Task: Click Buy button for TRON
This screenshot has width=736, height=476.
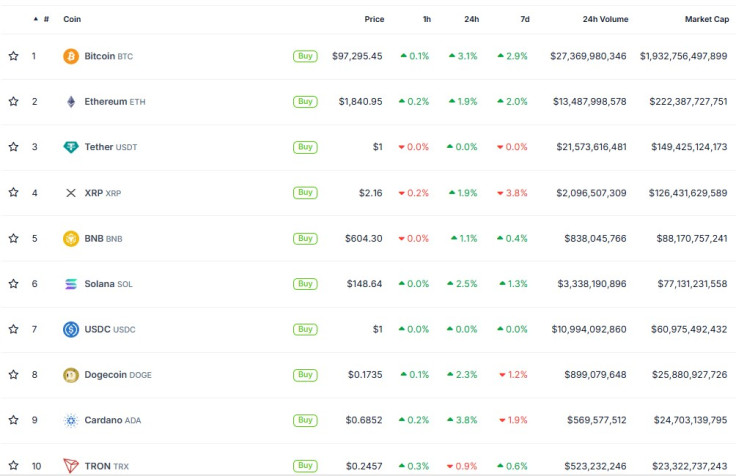Action: pyautogui.click(x=305, y=466)
